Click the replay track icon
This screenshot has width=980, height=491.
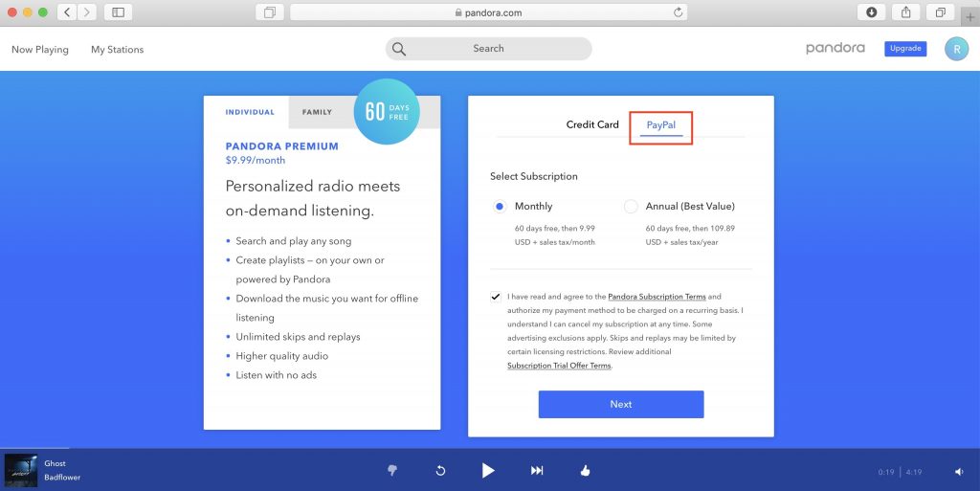click(440, 470)
